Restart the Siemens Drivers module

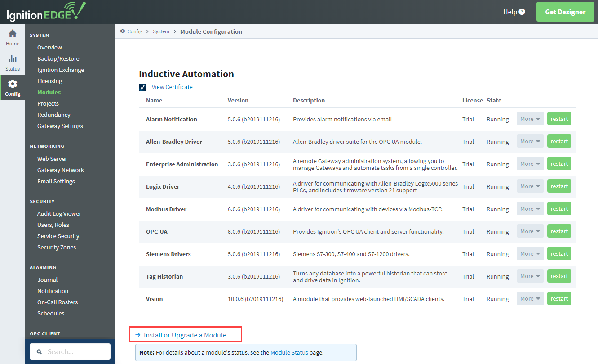click(559, 254)
